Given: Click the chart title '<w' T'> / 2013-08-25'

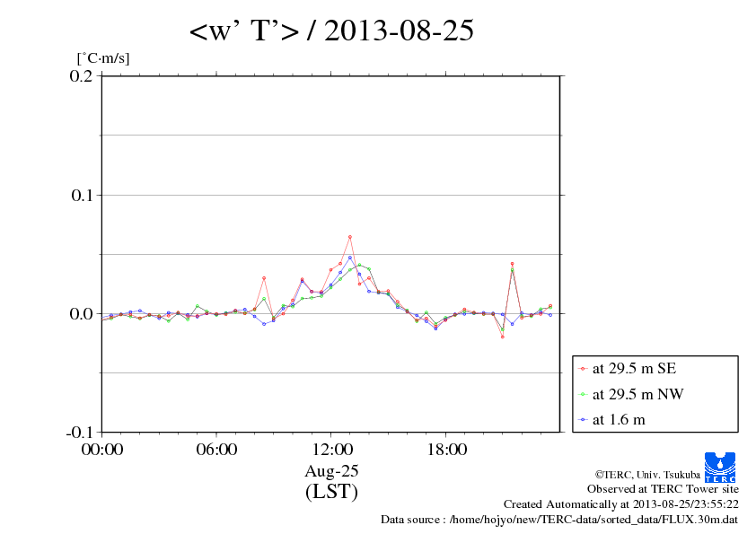Looking at the screenshot, I should tap(331, 31).
